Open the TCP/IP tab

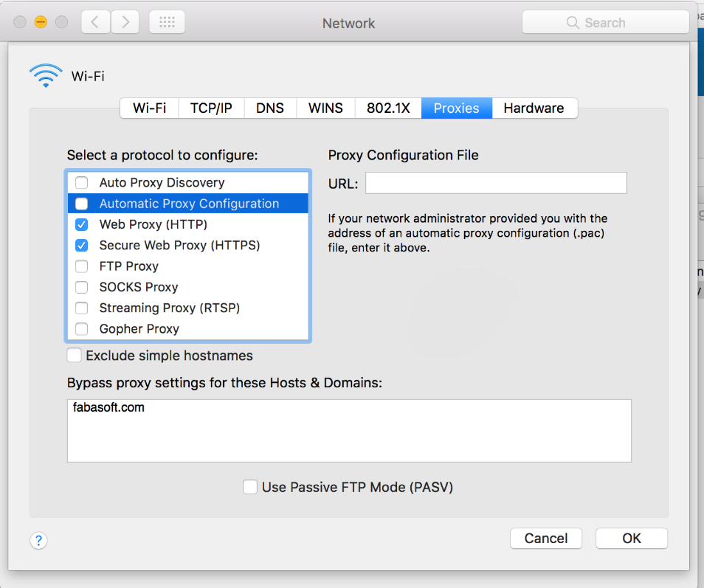tap(211, 108)
